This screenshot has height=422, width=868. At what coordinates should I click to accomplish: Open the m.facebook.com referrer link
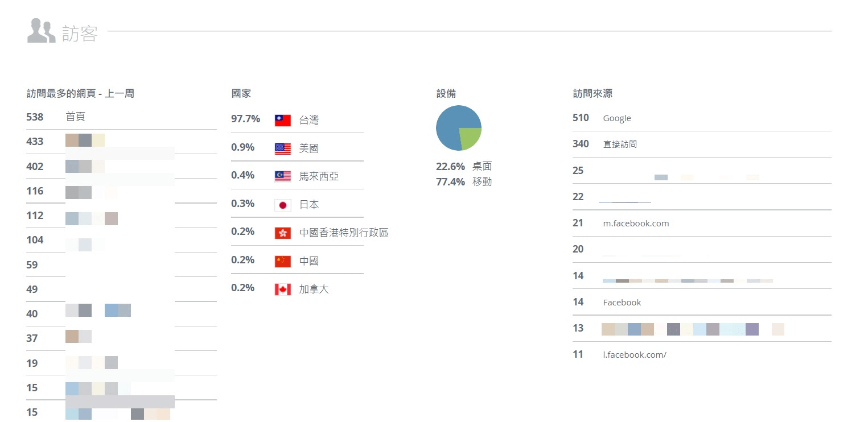(636, 223)
